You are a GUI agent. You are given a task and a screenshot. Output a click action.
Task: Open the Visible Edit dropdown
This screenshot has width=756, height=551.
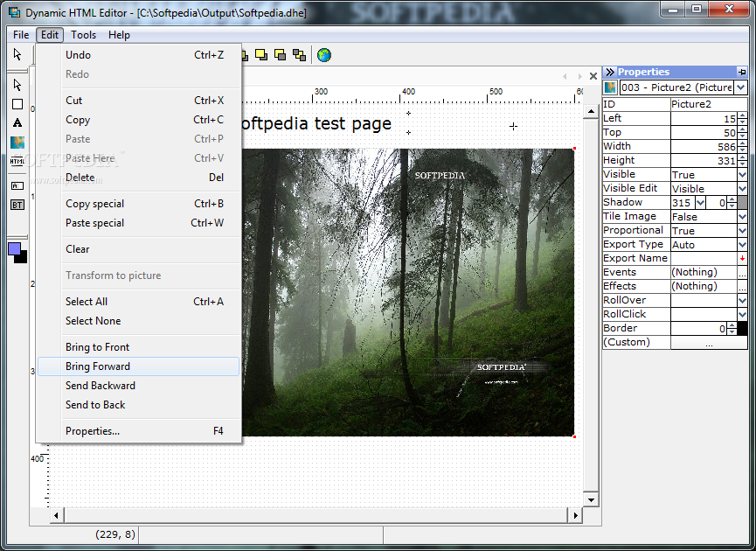pyautogui.click(x=743, y=189)
